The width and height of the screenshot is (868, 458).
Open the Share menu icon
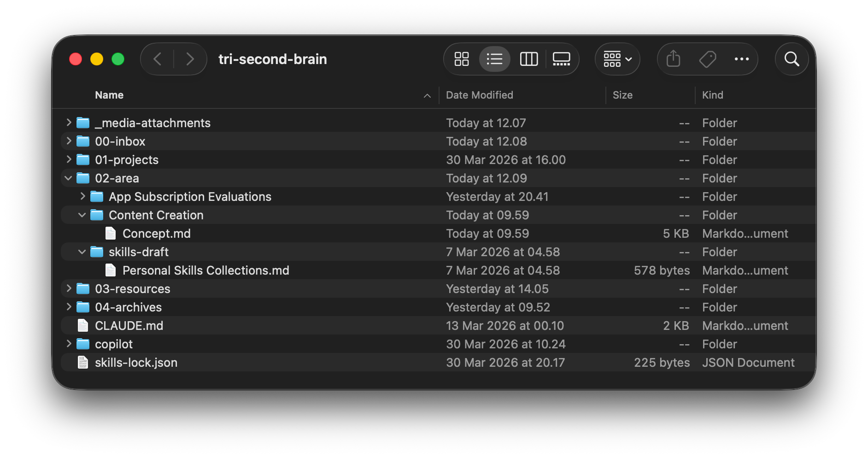click(673, 59)
